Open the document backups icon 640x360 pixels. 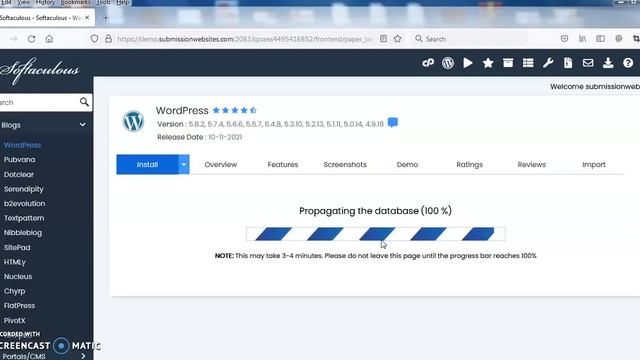click(568, 63)
